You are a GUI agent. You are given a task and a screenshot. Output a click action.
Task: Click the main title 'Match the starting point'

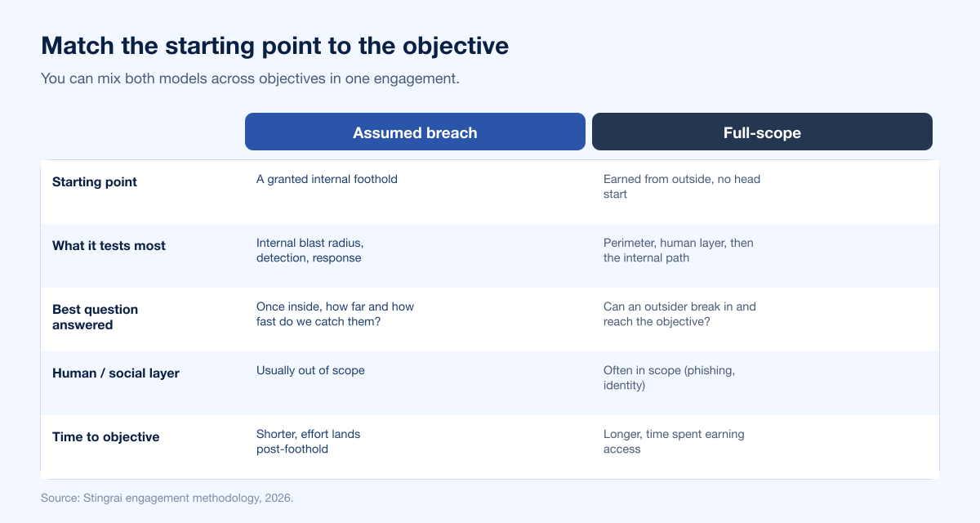(x=274, y=46)
